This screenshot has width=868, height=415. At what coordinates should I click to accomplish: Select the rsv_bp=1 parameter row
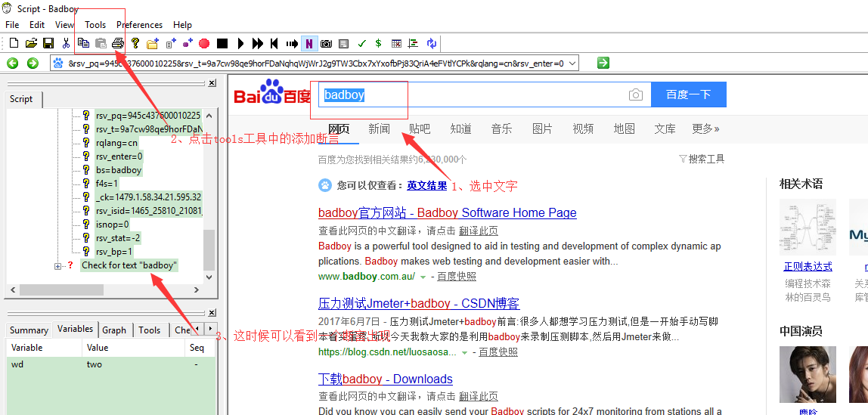pos(115,252)
